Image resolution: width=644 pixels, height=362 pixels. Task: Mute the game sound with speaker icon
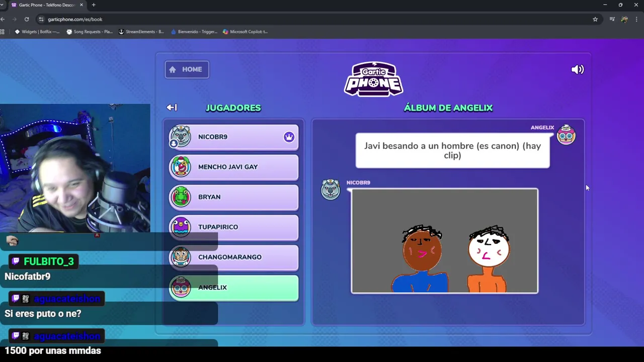pos(578,70)
